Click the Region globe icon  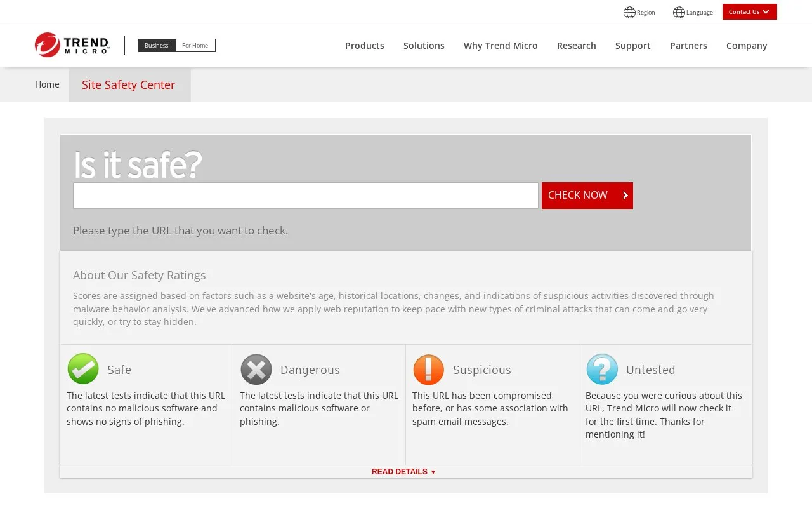point(629,12)
